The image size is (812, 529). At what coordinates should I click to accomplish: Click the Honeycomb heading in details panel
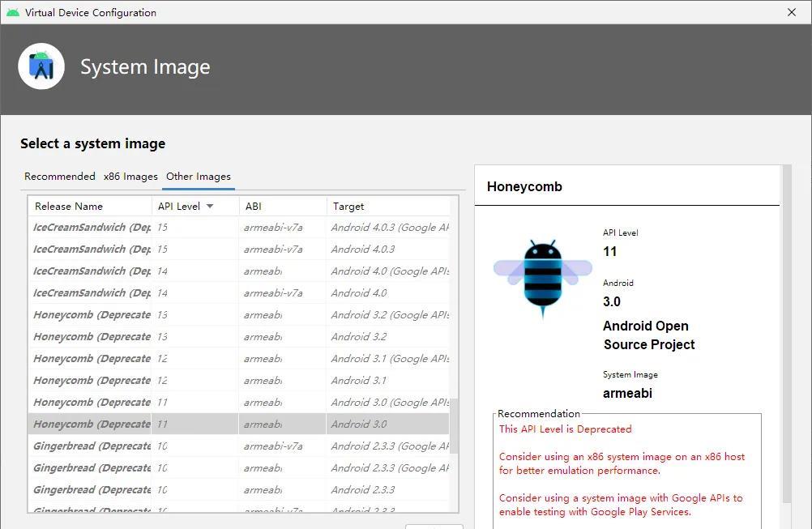[x=524, y=186]
